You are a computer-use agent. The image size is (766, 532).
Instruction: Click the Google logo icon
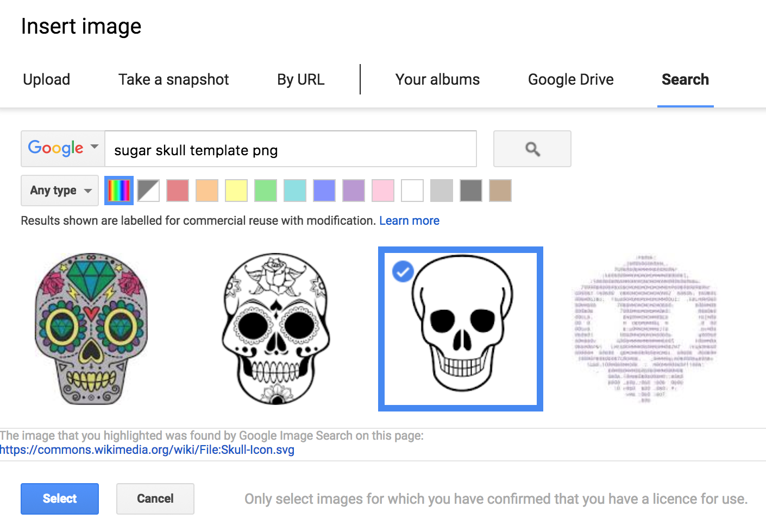(54, 148)
